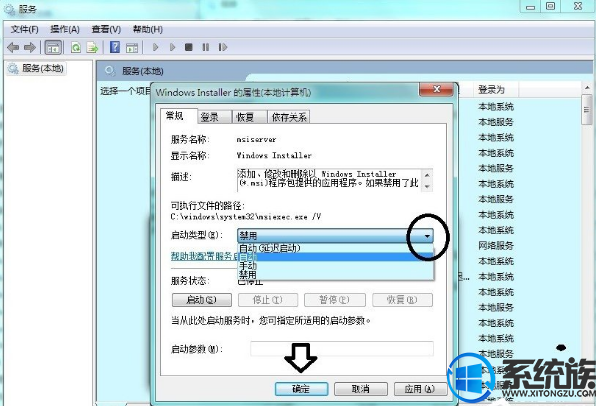The width and height of the screenshot is (596, 406).
Task: Click the services list scroll up arrow
Action: click(x=587, y=88)
